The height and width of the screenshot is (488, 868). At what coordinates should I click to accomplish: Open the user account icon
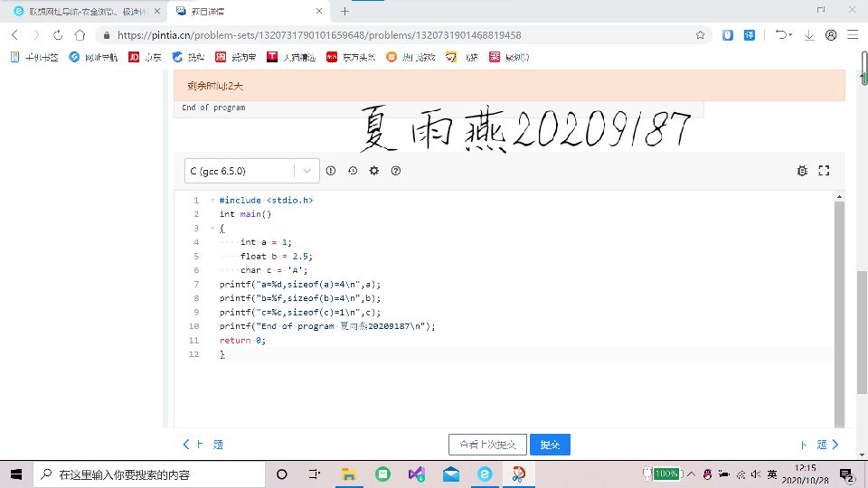coord(831,35)
